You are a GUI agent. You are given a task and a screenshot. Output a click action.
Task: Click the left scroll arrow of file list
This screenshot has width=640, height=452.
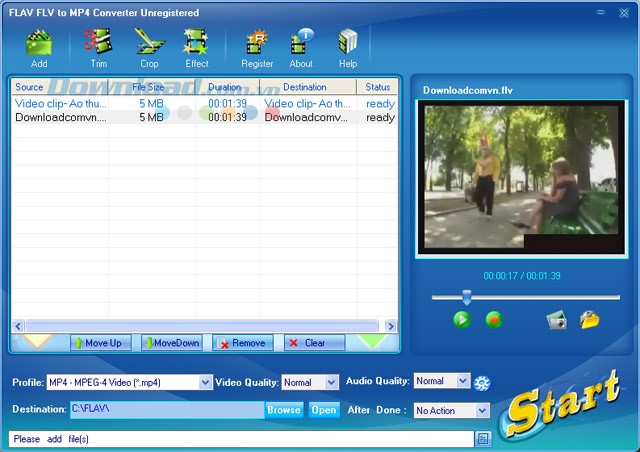18,326
